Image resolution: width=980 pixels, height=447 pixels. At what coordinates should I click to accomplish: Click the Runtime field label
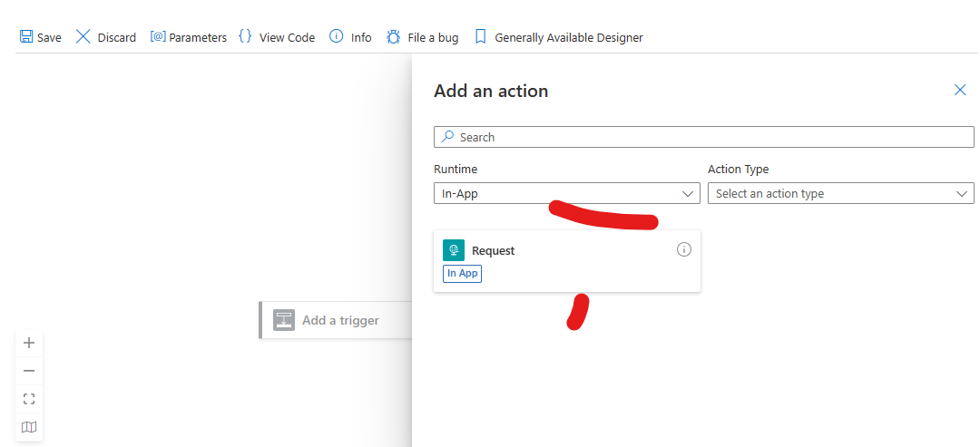[456, 170]
